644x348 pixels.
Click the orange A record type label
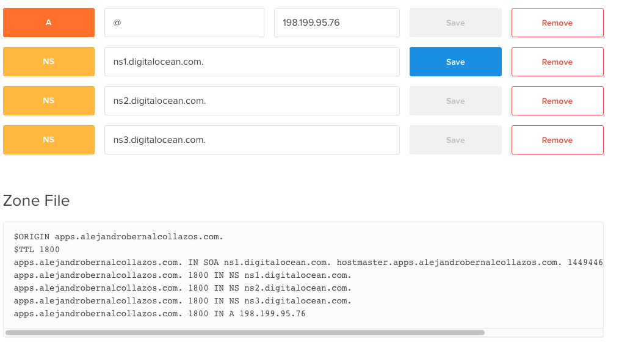click(49, 23)
